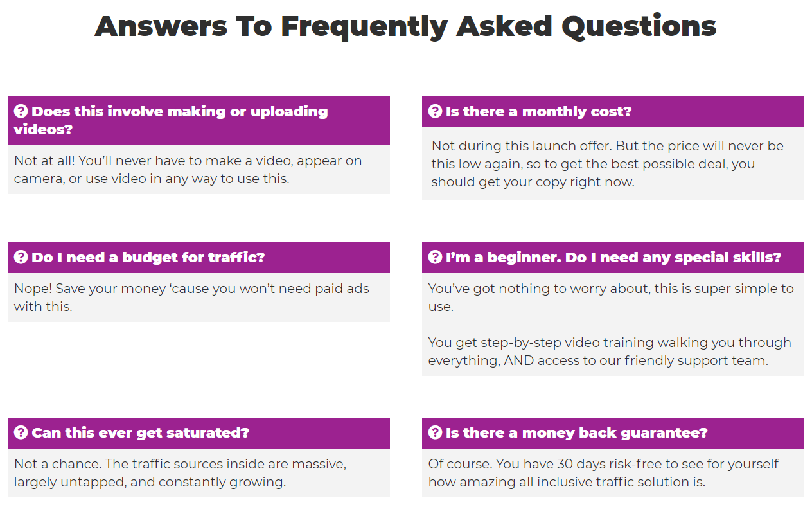Click the answer text 'Not at all! You'll never'

pos(188,170)
